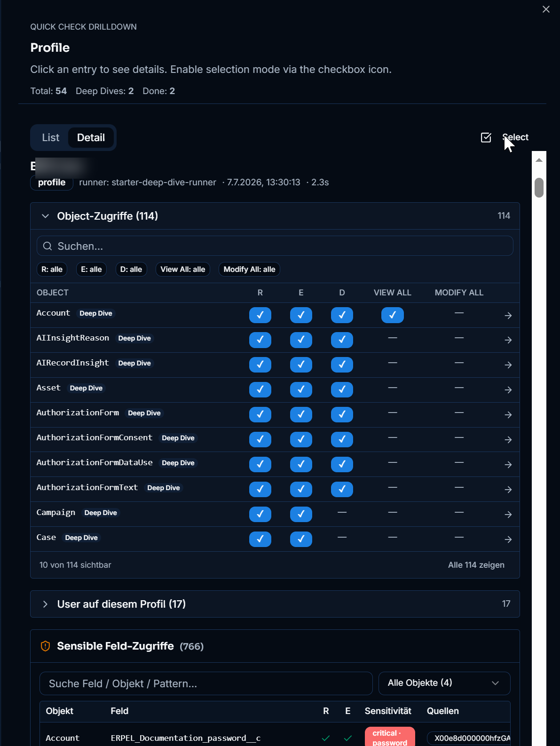Click the AuthorizationFormConsent object name
This screenshot has height=746, width=560.
[x=95, y=437]
